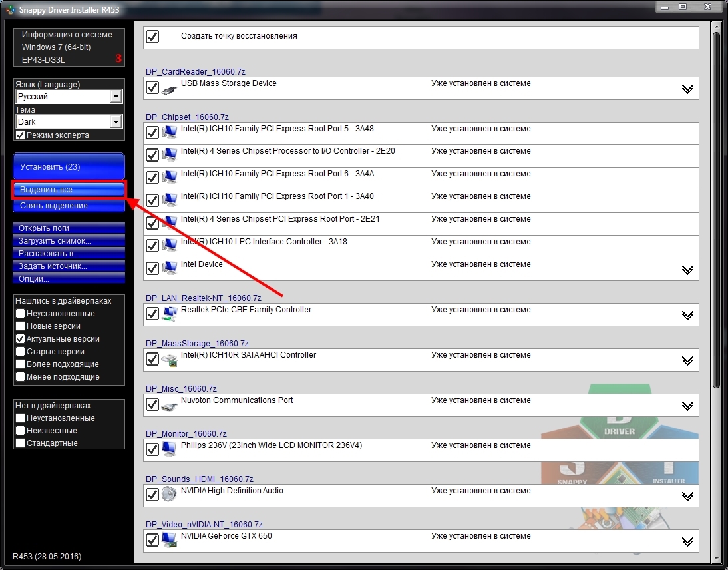
Task: Enable the 'Старые версии' filter
Action: (x=20, y=351)
